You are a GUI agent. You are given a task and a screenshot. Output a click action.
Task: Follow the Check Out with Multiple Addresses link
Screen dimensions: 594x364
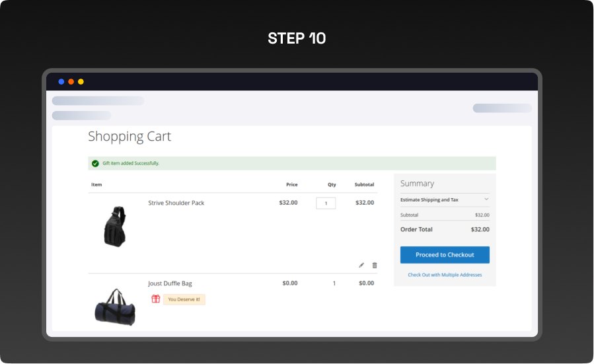point(445,275)
